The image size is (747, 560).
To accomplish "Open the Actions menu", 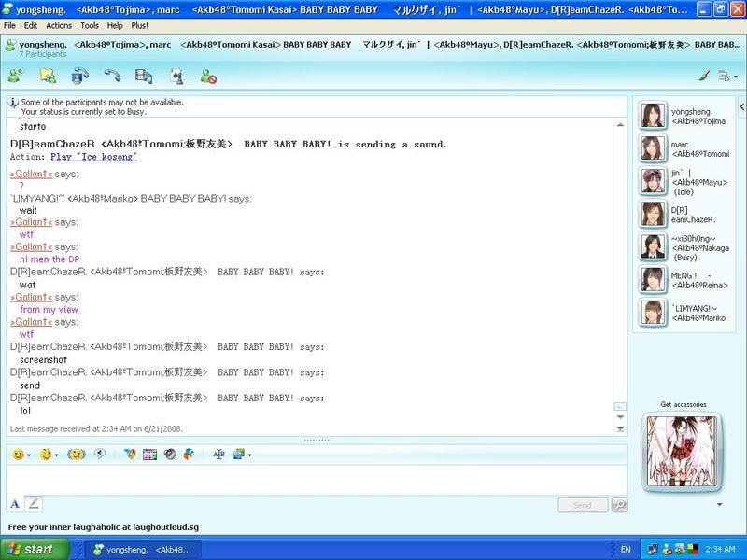I will [x=59, y=25].
